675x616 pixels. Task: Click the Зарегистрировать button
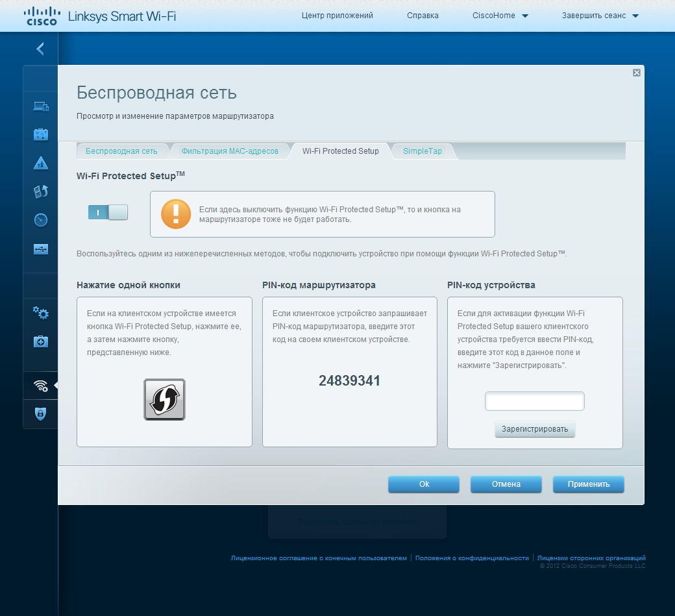[535, 429]
